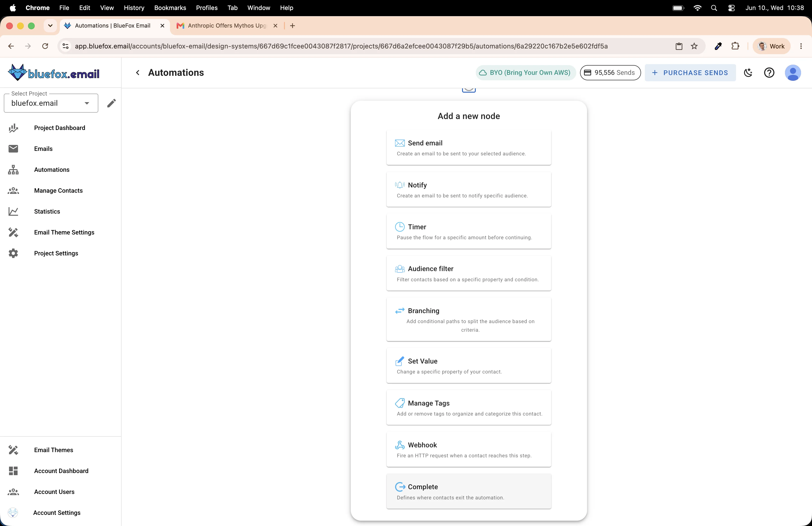
Task: Expand the Chrome tab search dropdown
Action: (50, 26)
